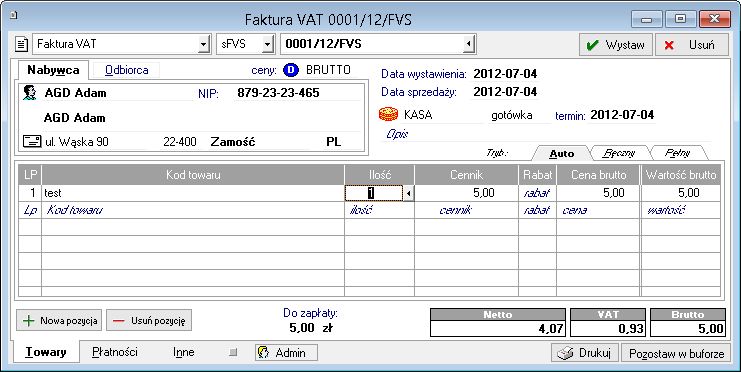Viewport: 741px width, 372px height.
Task: Click the Cennik column header
Action: pyautogui.click(x=466, y=175)
